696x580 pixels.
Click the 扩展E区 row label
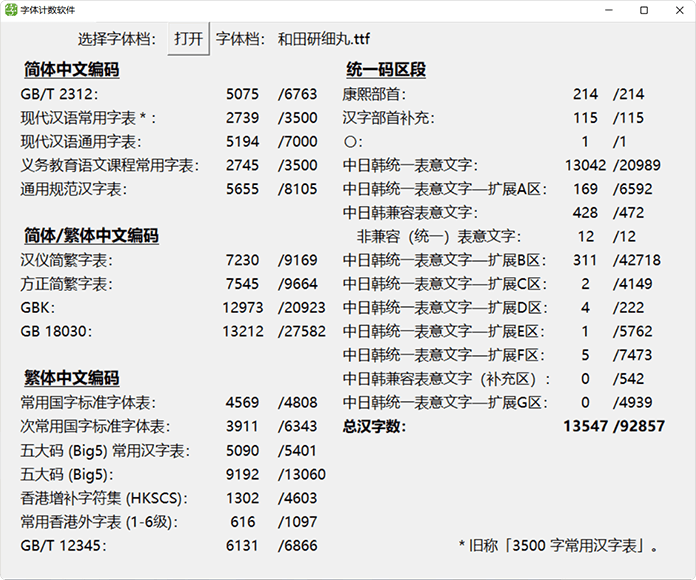(443, 332)
